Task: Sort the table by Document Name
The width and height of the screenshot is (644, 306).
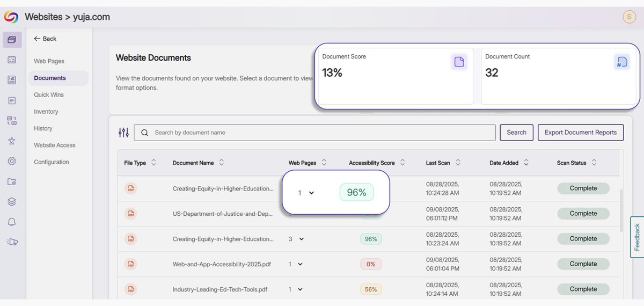Action: 222,163
